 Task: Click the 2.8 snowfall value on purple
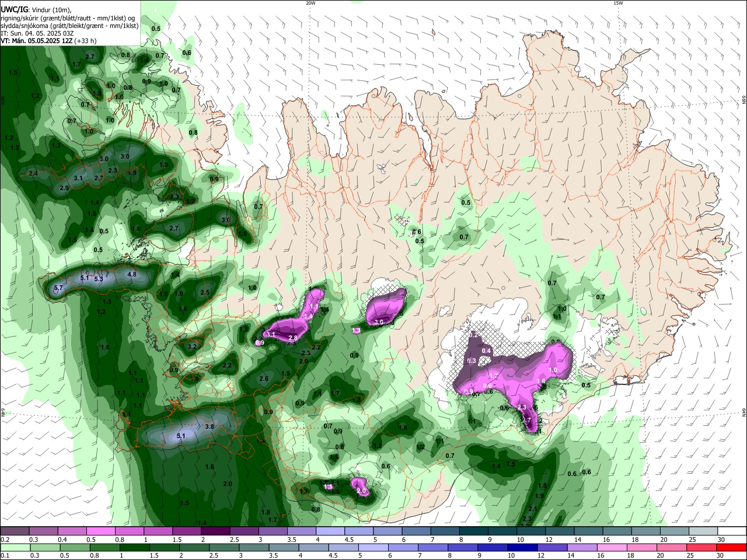293,338
